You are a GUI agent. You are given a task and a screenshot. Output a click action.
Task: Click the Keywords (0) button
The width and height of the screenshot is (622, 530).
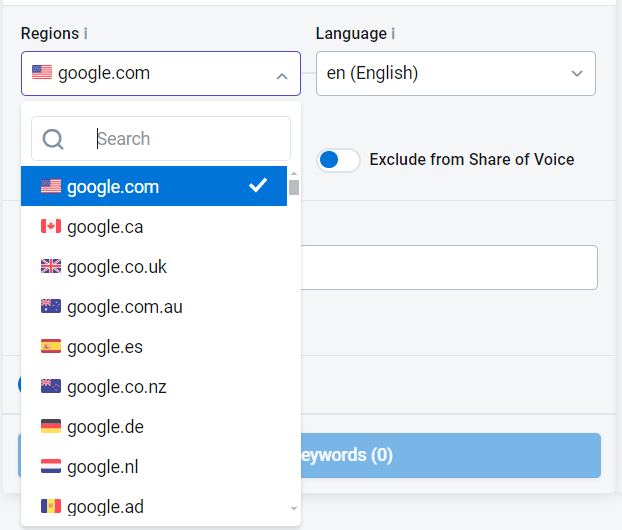point(450,456)
